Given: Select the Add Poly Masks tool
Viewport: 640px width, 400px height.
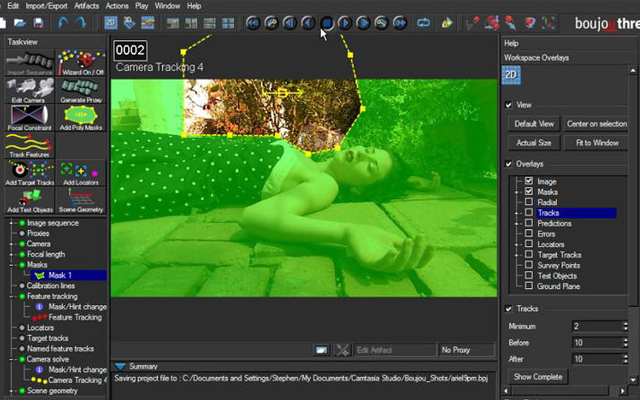Looking at the screenshot, I should click(81, 118).
